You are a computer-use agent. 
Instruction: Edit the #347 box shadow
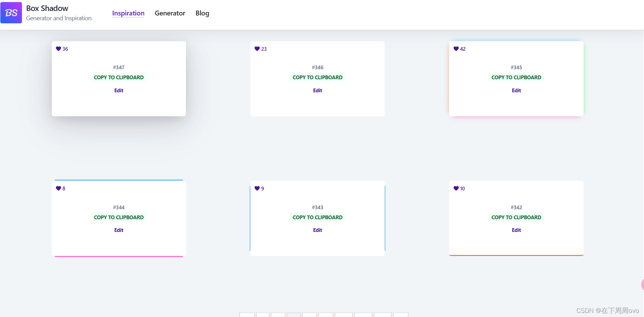click(119, 91)
